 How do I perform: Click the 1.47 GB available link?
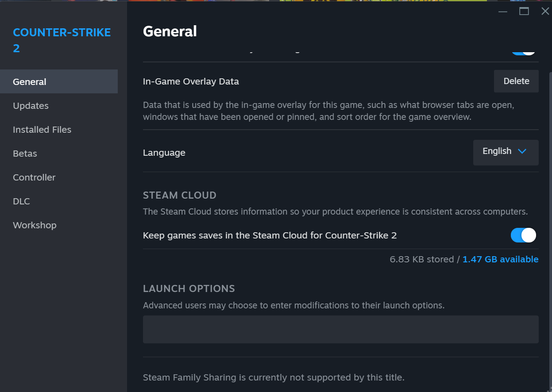point(500,259)
